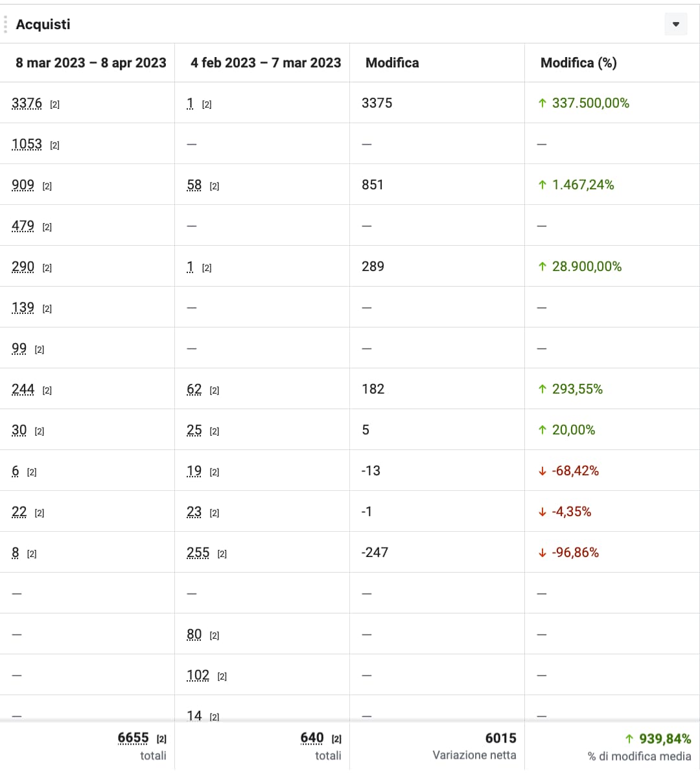Click footnote [2] marker beside 255
Viewport: 700px width, 773px height.
click(x=222, y=554)
